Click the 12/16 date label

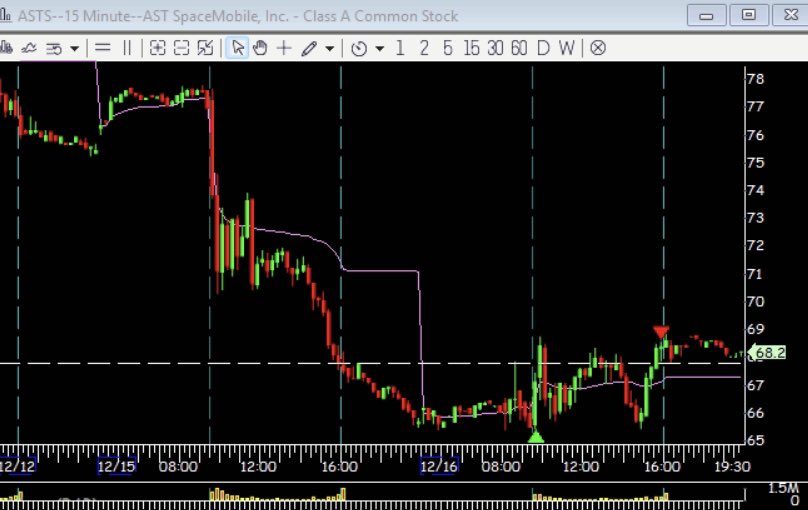[x=439, y=467]
